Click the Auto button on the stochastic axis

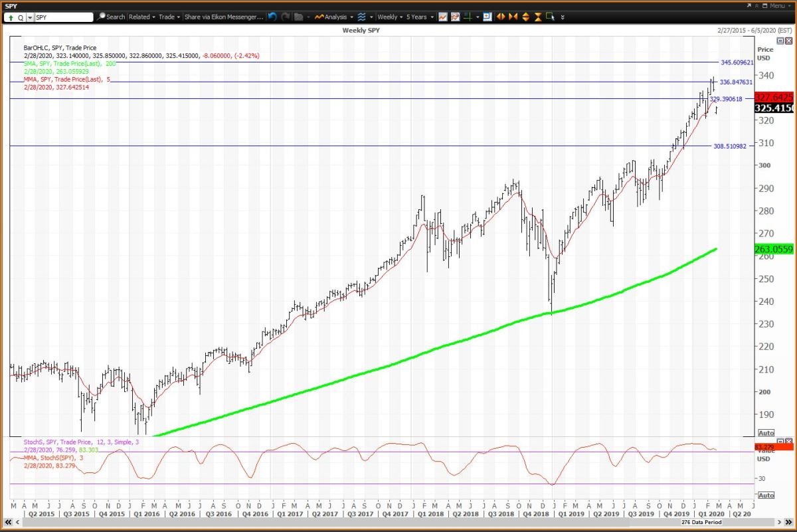click(x=766, y=495)
